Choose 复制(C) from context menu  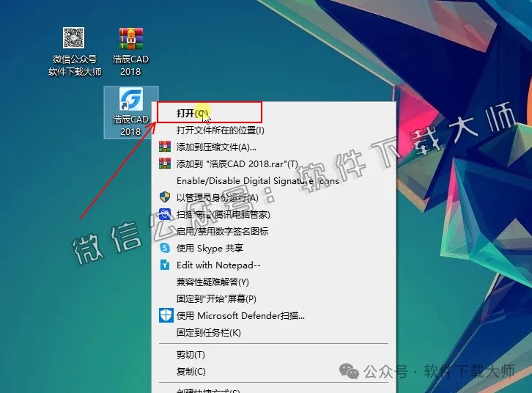click(x=273, y=372)
